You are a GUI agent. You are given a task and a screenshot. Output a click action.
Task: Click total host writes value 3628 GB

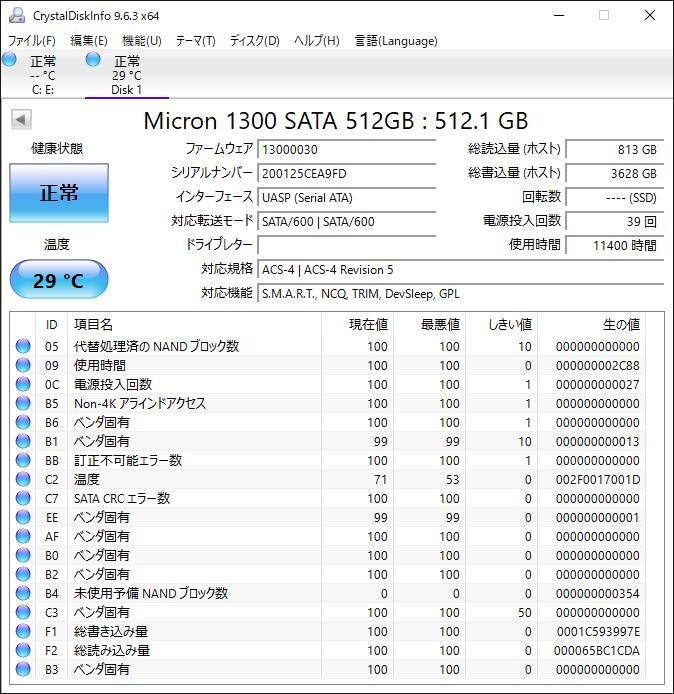pyautogui.click(x=615, y=174)
